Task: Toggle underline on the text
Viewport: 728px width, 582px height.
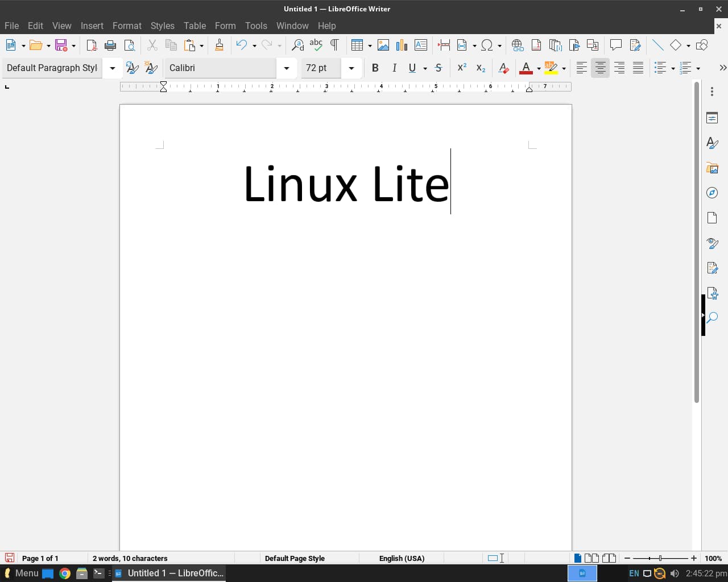Action: (412, 68)
